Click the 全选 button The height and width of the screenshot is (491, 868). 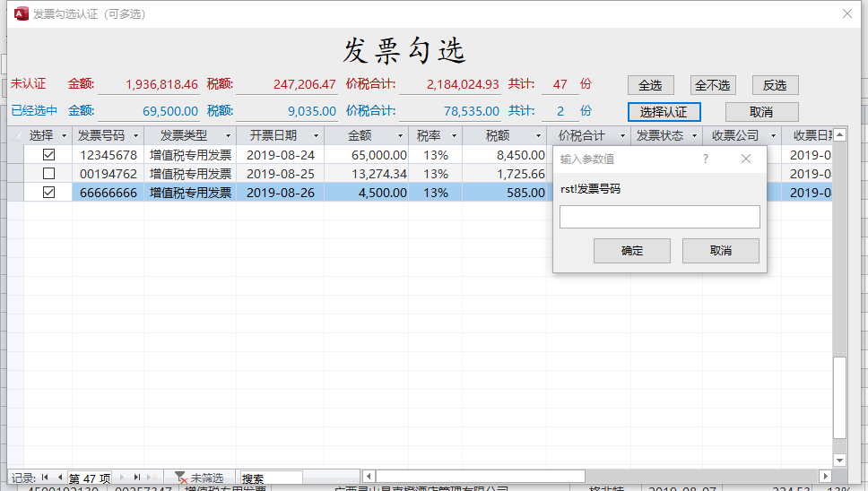click(650, 85)
